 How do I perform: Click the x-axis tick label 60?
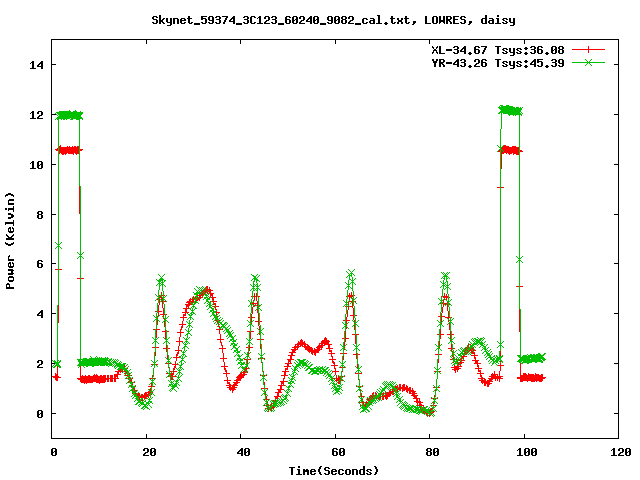(338, 452)
